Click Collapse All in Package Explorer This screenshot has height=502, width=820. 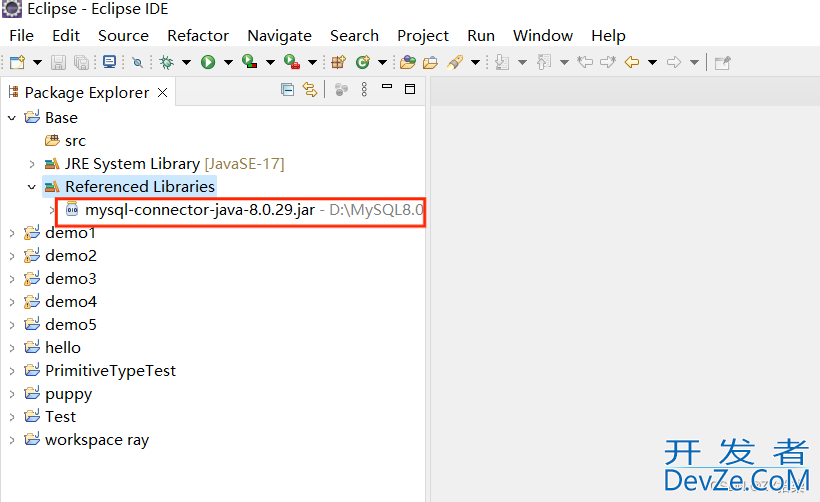tap(287, 89)
